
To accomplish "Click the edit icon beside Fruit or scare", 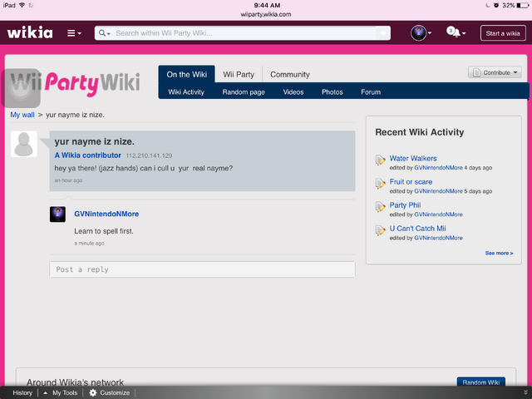I will (x=381, y=184).
